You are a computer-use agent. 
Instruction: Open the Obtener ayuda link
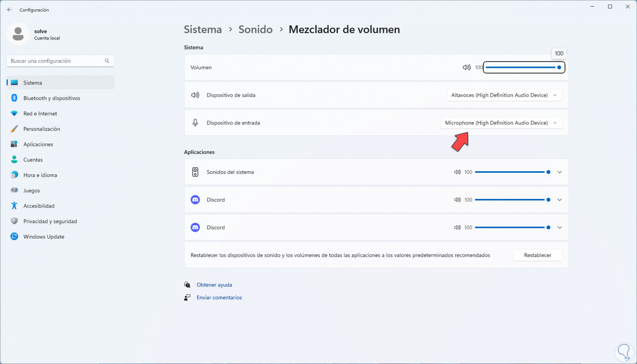(214, 285)
